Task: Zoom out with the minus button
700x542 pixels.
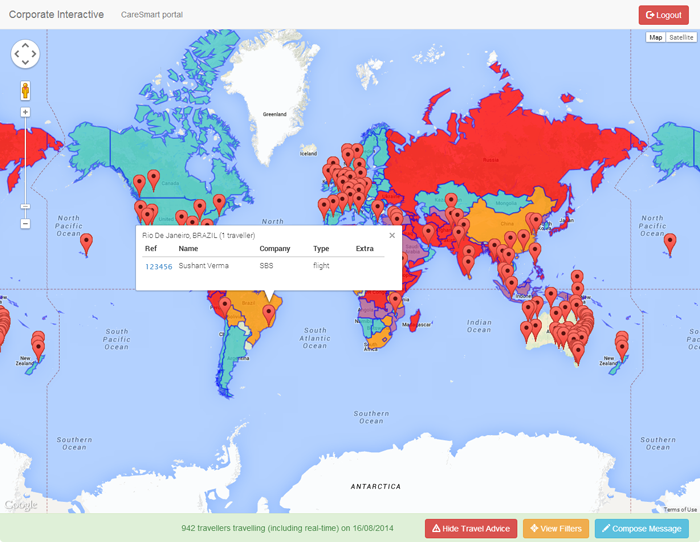Action: point(25,223)
